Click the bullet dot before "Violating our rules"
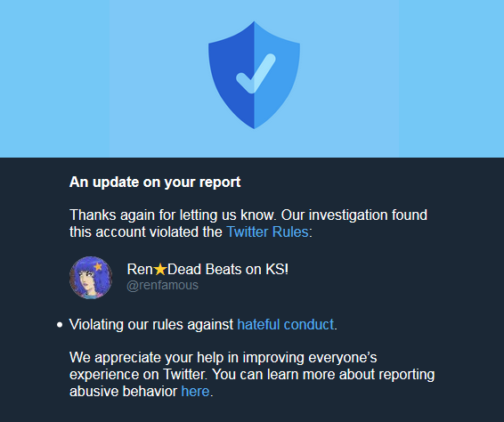Image resolution: width=504 pixels, height=422 pixels. coord(60,325)
